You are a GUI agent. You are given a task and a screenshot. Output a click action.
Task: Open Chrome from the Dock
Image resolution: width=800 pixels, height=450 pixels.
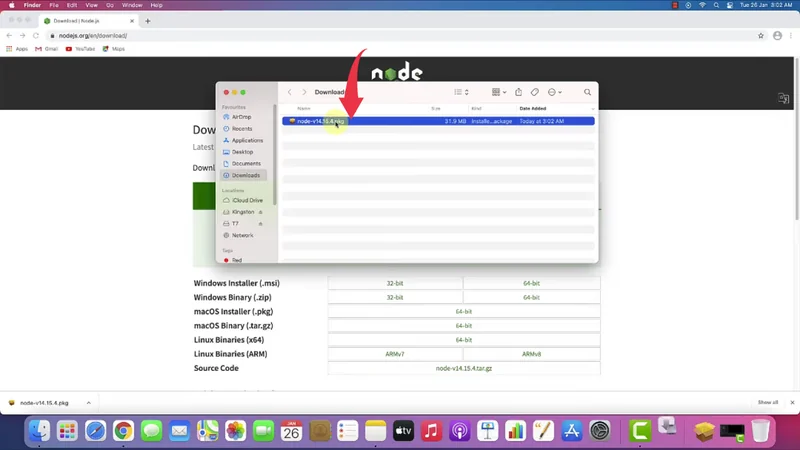tap(123, 431)
